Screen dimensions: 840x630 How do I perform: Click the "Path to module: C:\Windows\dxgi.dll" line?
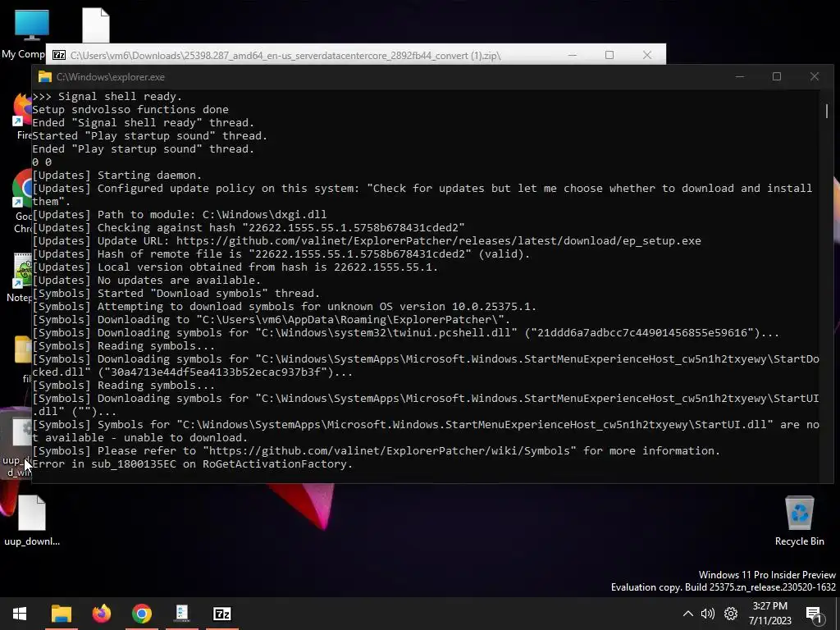click(x=180, y=214)
